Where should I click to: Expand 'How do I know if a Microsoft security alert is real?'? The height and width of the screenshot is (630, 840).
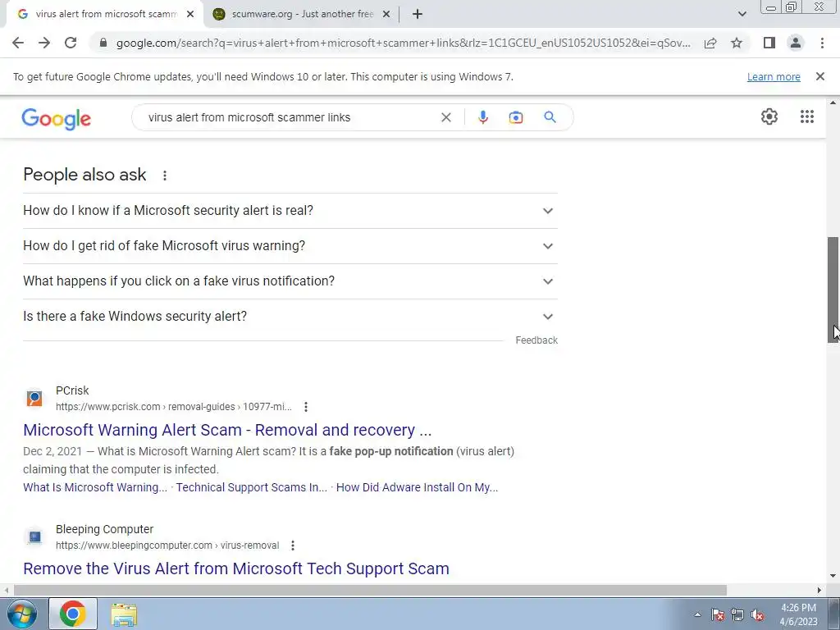(x=290, y=211)
